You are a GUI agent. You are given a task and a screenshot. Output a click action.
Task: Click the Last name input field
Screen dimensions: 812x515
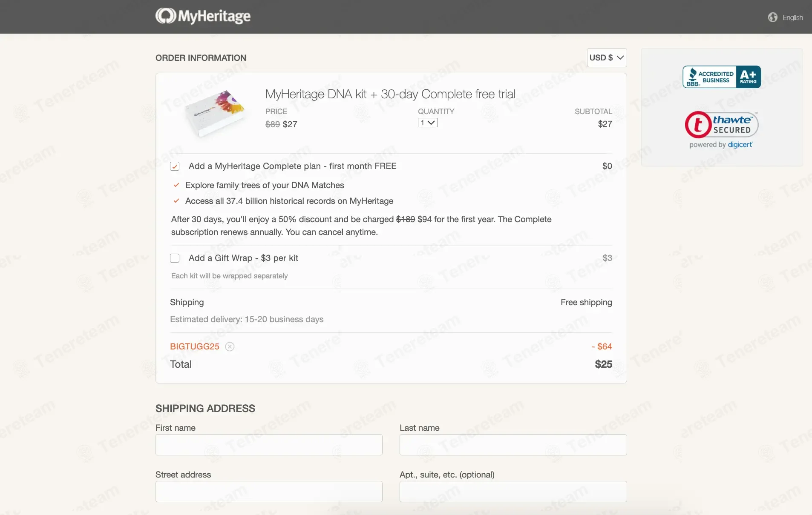click(513, 445)
